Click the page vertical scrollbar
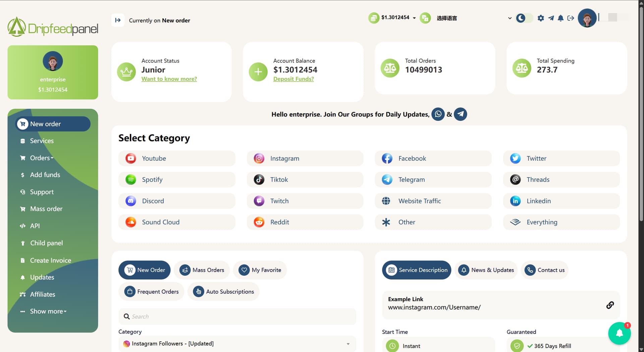 coord(641,114)
